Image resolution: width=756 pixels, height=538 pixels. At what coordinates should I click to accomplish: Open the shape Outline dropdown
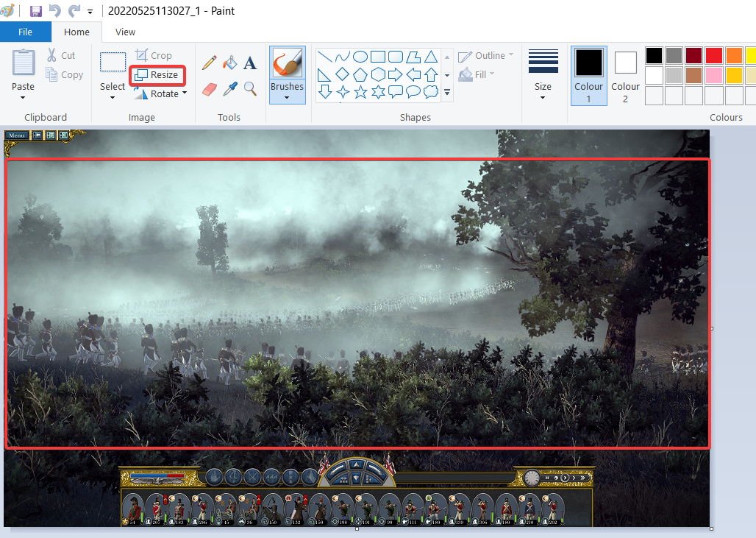coord(485,55)
